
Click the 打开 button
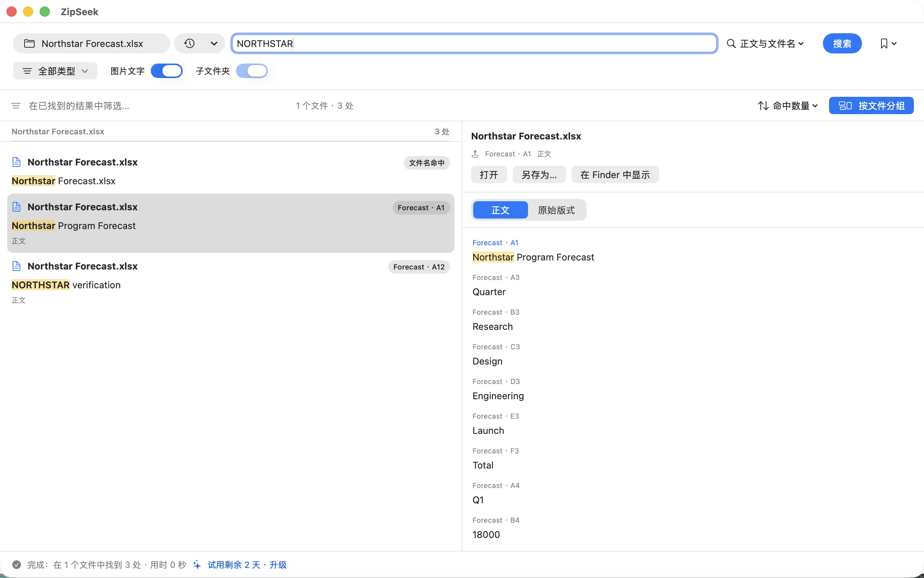[489, 175]
